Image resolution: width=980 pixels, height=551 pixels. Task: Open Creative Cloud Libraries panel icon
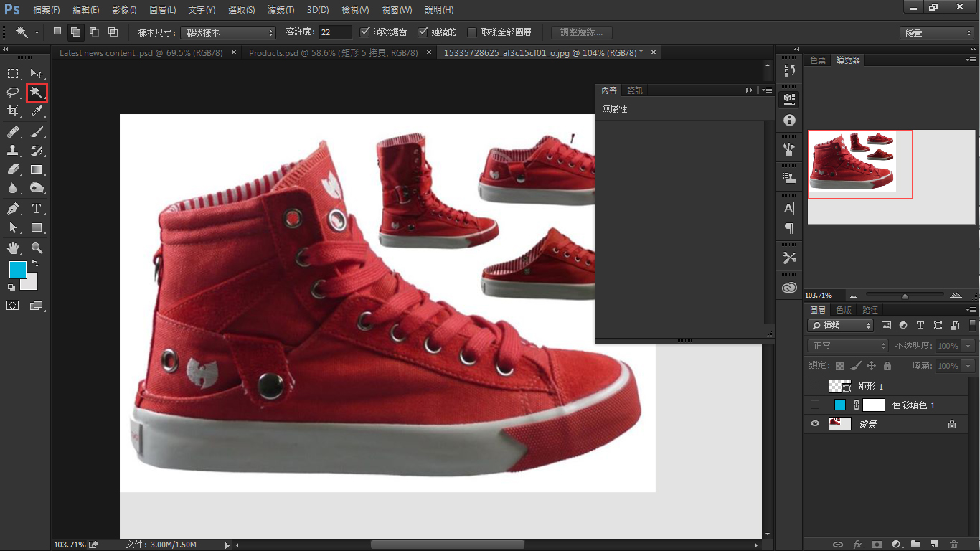(790, 287)
